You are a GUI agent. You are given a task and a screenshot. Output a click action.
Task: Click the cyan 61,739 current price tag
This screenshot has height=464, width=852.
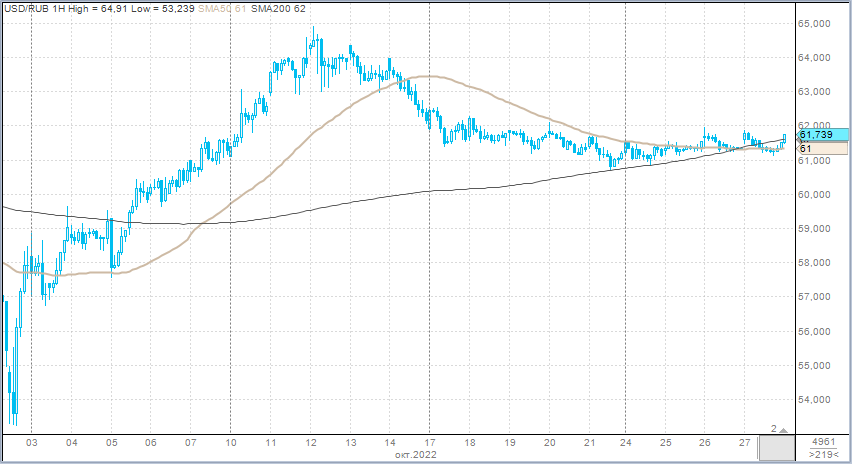tap(817, 134)
